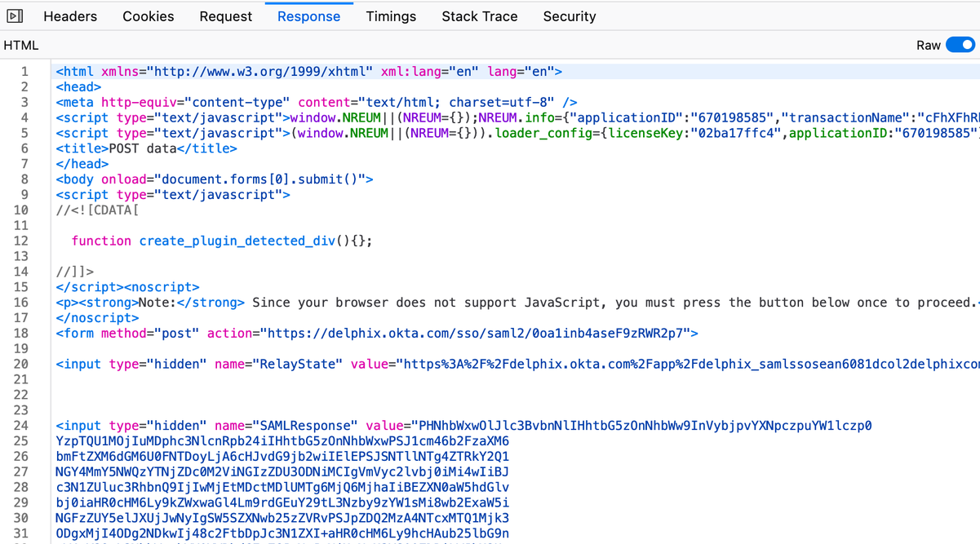Open the Stack Trace tab
This screenshot has width=980, height=544.
(479, 16)
